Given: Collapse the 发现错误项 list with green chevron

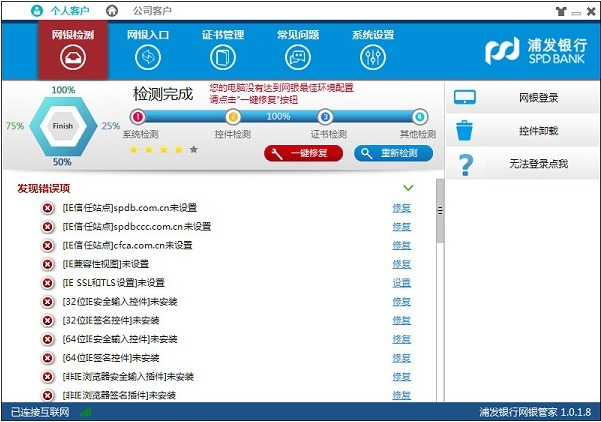Looking at the screenshot, I should 408,188.
